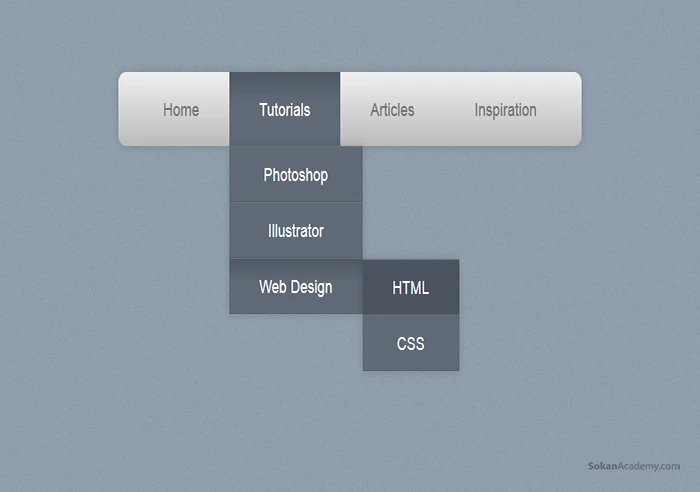
Task: Navigate to Home in the top bar
Action: coord(181,110)
